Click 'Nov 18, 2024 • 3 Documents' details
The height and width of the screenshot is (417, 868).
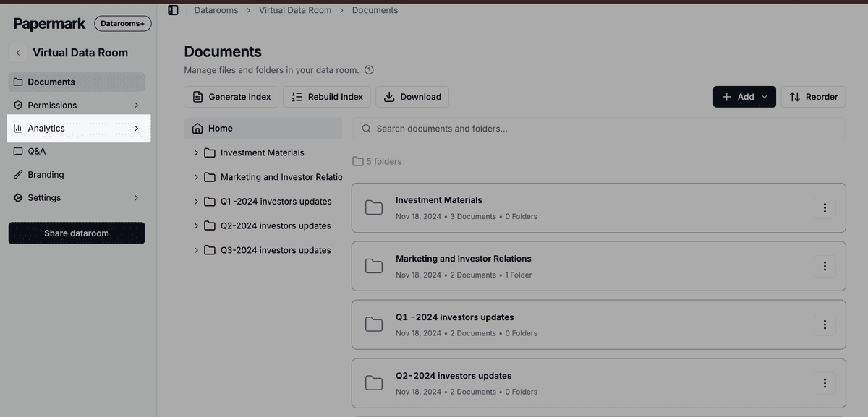tap(446, 216)
